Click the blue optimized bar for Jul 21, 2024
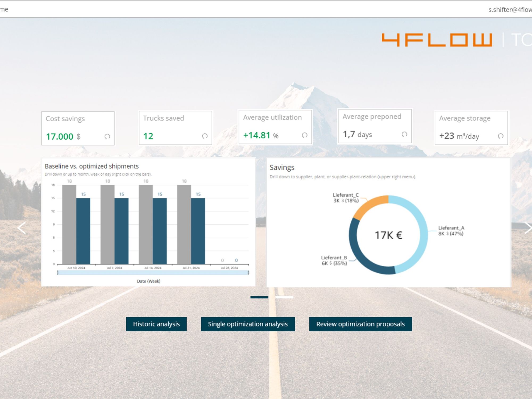Viewport: 532px width, 399px height. click(198, 231)
